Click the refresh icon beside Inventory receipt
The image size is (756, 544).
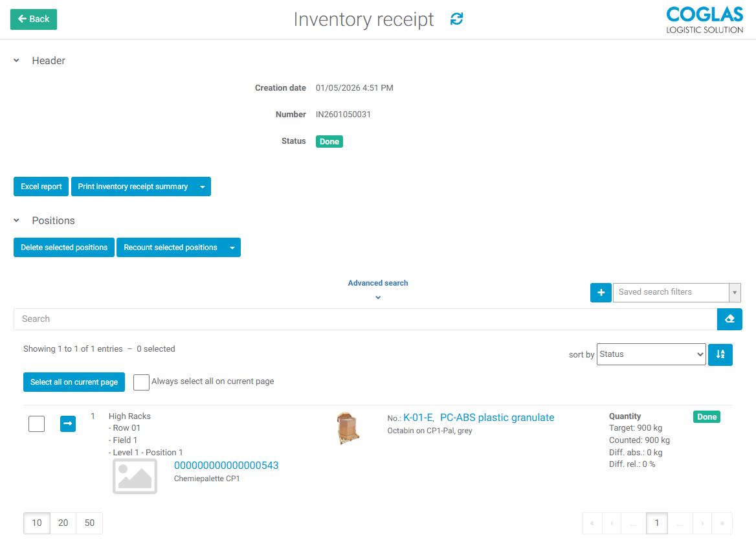(x=457, y=19)
